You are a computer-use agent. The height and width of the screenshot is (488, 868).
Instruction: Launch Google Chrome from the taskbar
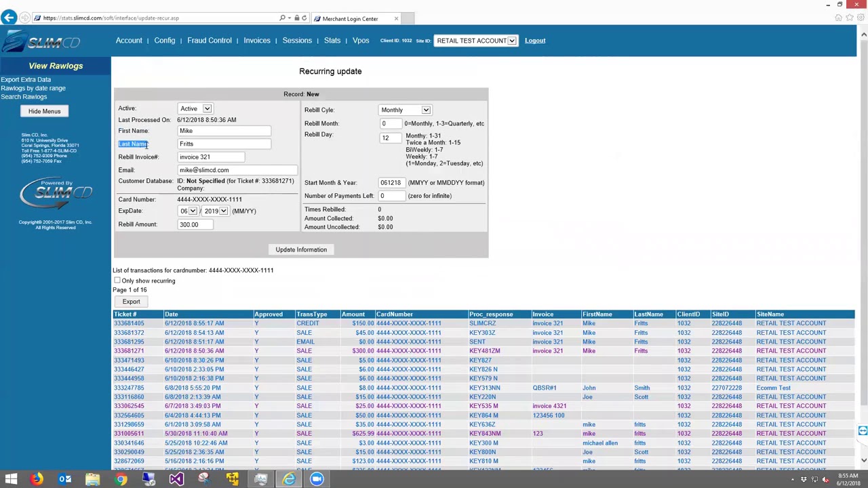(121, 479)
